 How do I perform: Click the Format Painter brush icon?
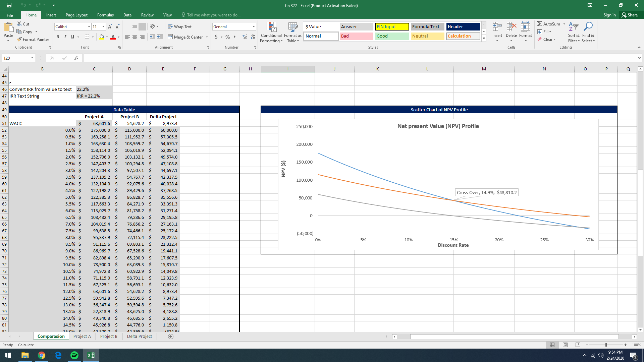(x=19, y=40)
